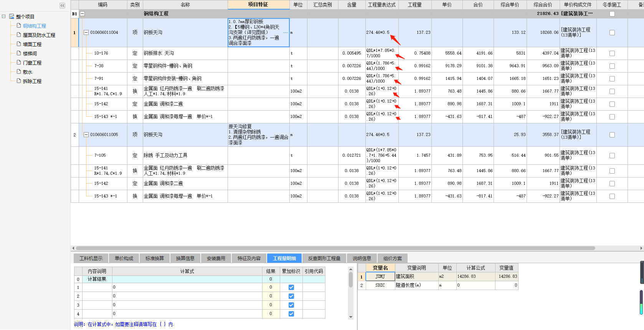Collapse item 010606011005 sub-rows
Viewport: 644px width, 330px height.
pos(86,135)
